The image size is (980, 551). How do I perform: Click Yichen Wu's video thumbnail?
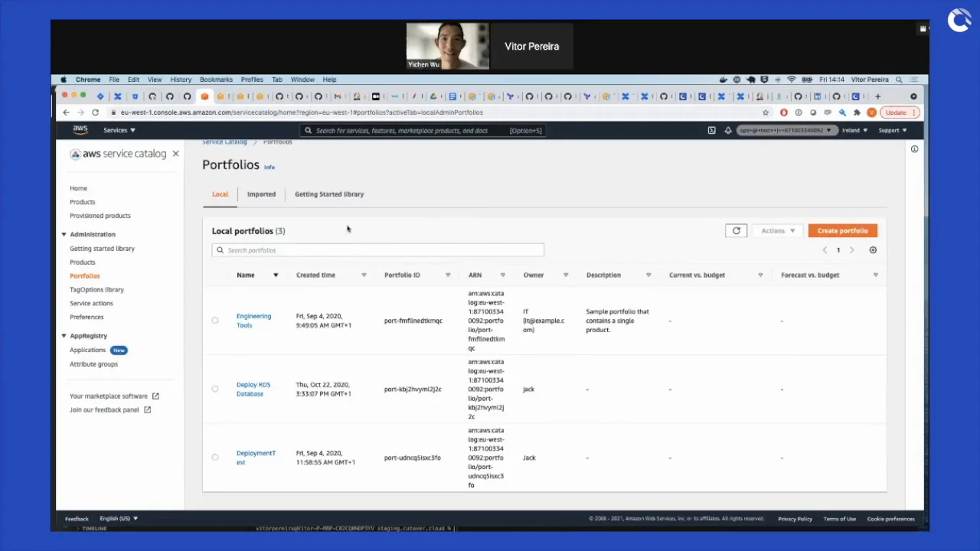447,46
